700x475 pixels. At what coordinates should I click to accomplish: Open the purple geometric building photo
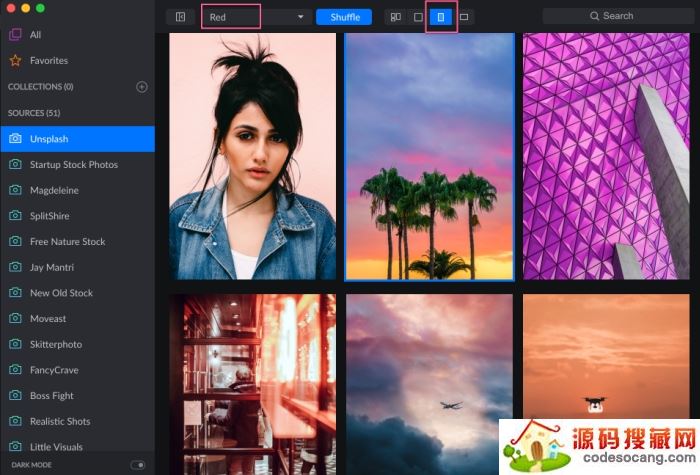pos(606,156)
